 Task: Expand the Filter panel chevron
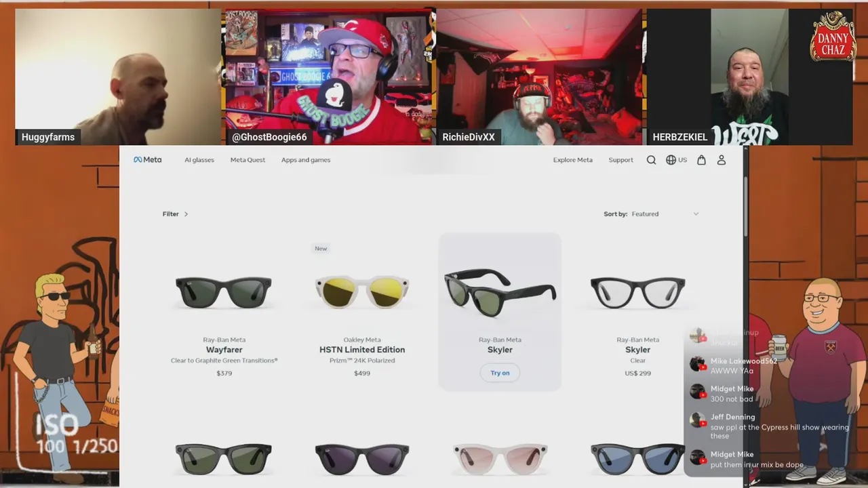[186, 214]
